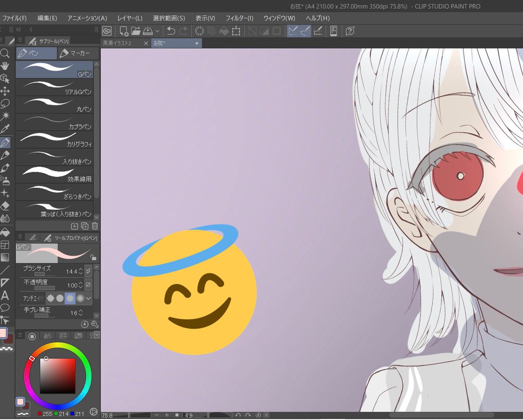The height and width of the screenshot is (420, 523).
Task: Select the Text tool
Action: 5,295
